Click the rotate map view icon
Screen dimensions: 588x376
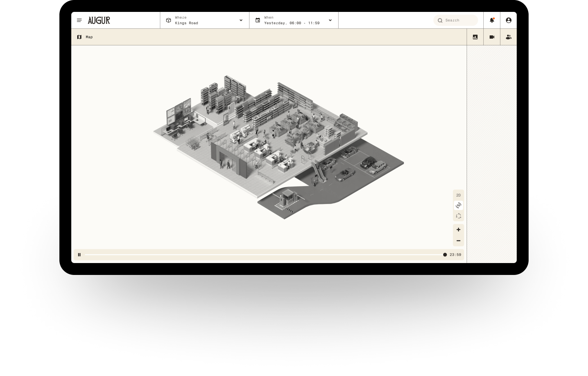458,216
